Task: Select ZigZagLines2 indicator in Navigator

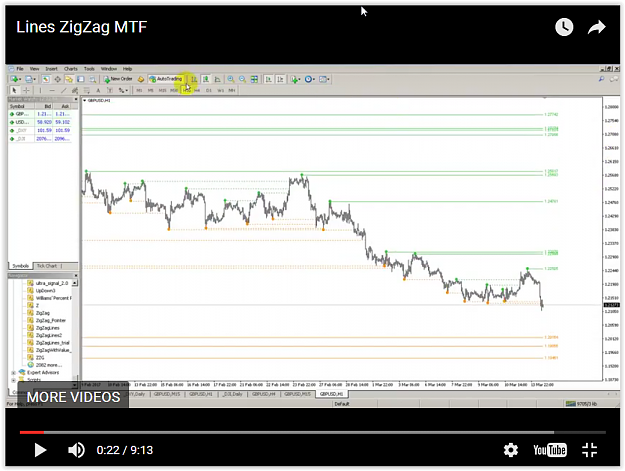Action: click(49, 335)
